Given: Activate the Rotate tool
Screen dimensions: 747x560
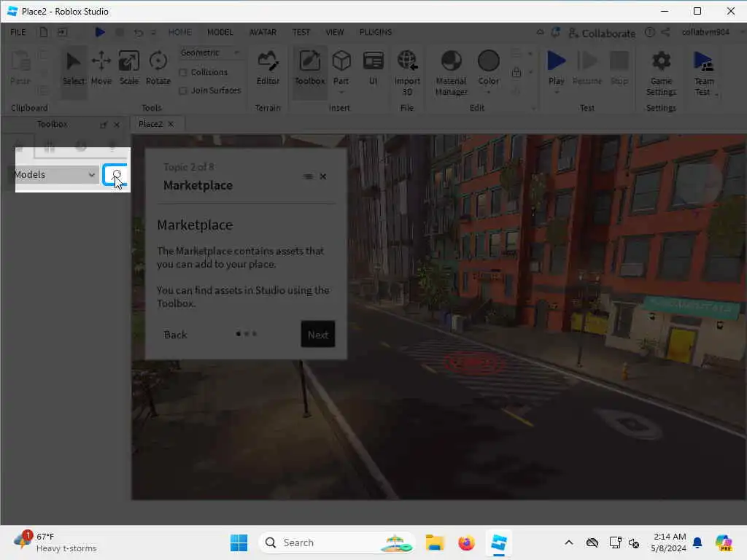Looking at the screenshot, I should tap(158, 69).
